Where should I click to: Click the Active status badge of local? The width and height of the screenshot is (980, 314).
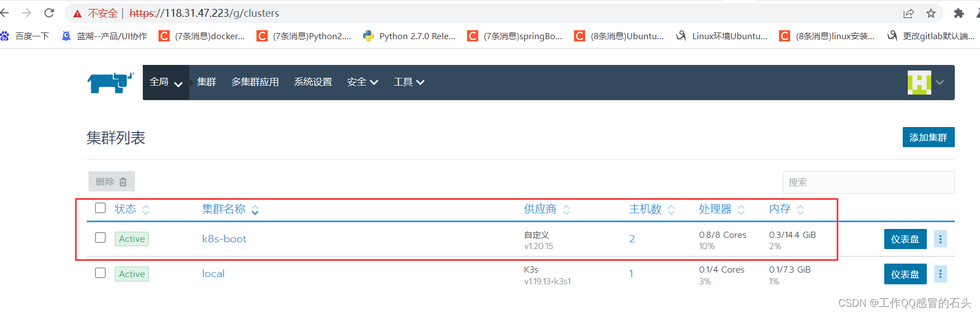tap(132, 274)
